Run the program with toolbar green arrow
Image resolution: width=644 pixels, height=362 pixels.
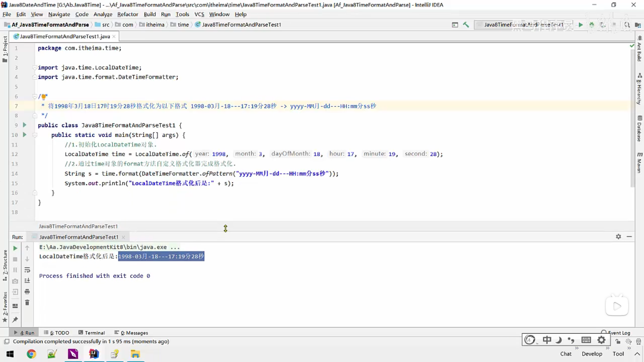(581, 25)
